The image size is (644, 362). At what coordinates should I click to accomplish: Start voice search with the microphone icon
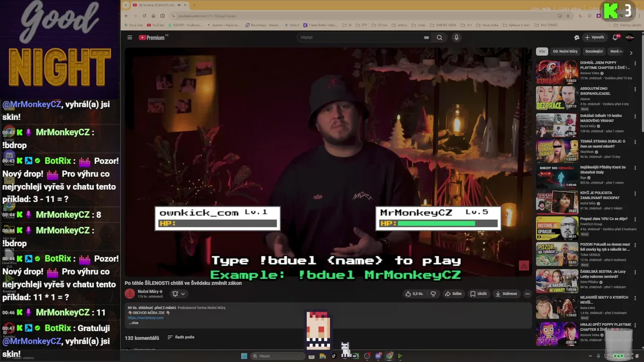point(456,37)
